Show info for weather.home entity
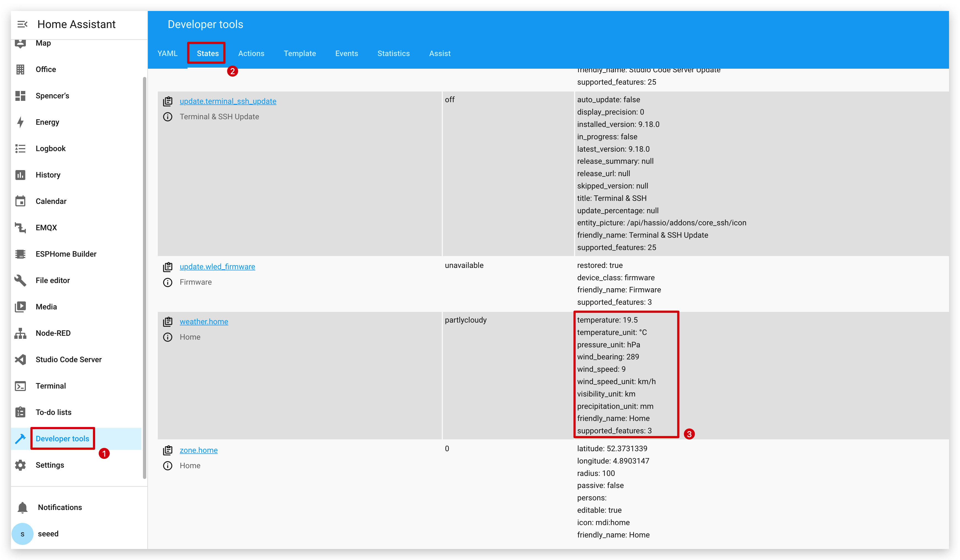Image resolution: width=960 pixels, height=560 pixels. pyautogui.click(x=168, y=337)
